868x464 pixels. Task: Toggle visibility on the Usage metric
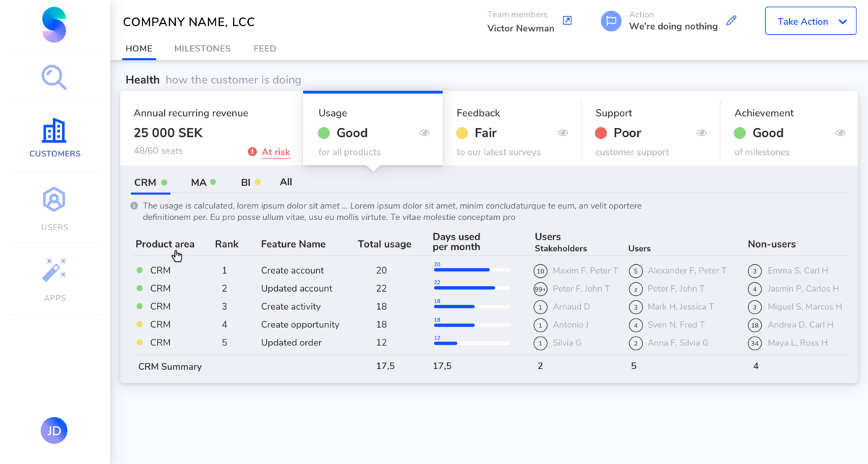tap(425, 132)
